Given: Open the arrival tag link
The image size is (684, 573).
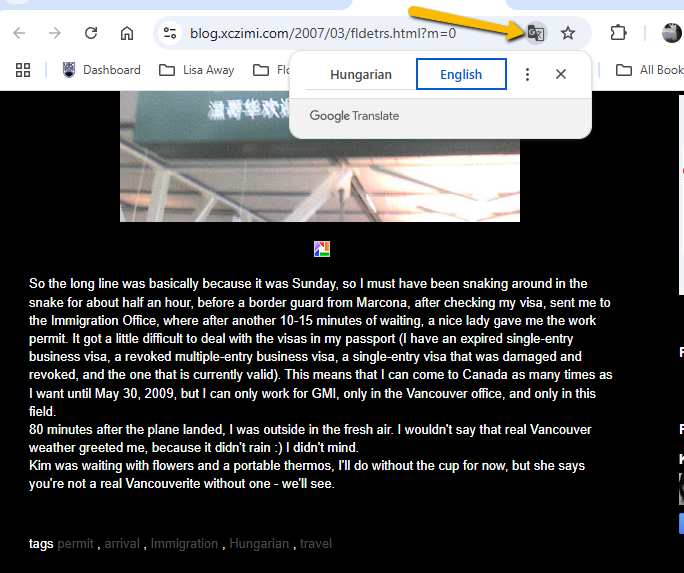Looking at the screenshot, I should coord(122,544).
